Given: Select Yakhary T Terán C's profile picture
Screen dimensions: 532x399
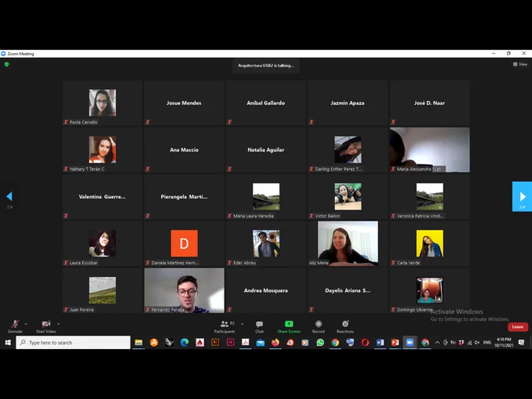Looking at the screenshot, I should (x=102, y=149).
